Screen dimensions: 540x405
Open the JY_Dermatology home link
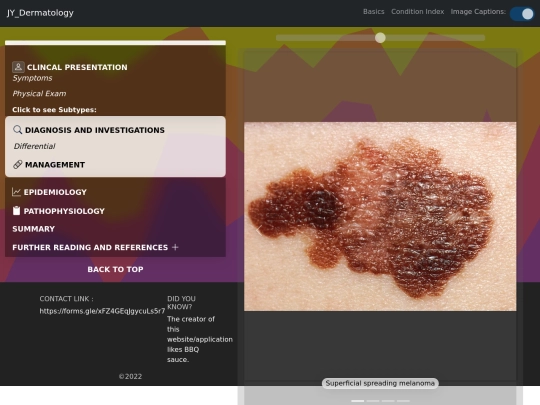pos(40,13)
